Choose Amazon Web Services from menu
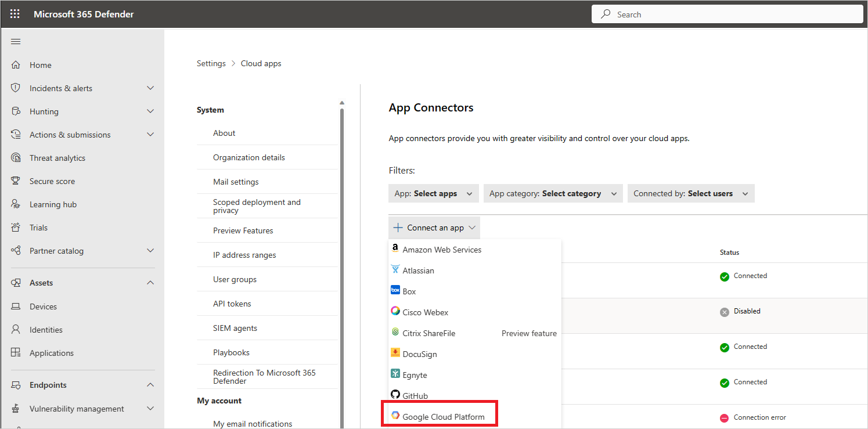Screen dimensions: 868x429 475,250
